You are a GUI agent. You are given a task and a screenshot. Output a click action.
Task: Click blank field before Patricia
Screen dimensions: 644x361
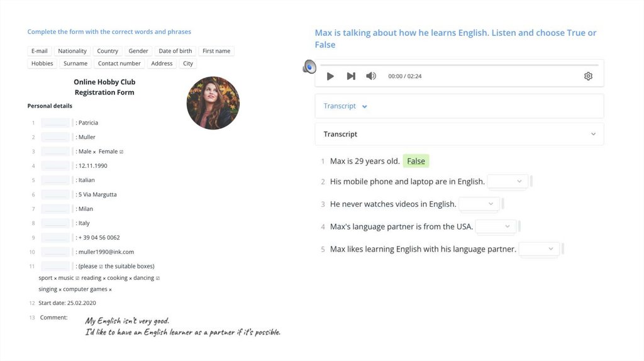[56, 123]
